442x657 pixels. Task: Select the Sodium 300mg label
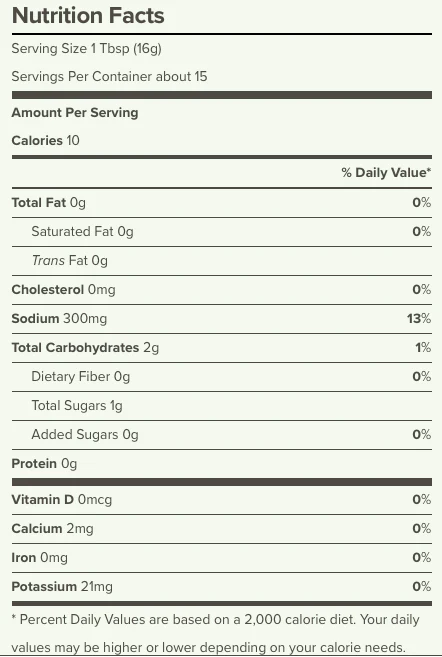pyautogui.click(x=59, y=318)
